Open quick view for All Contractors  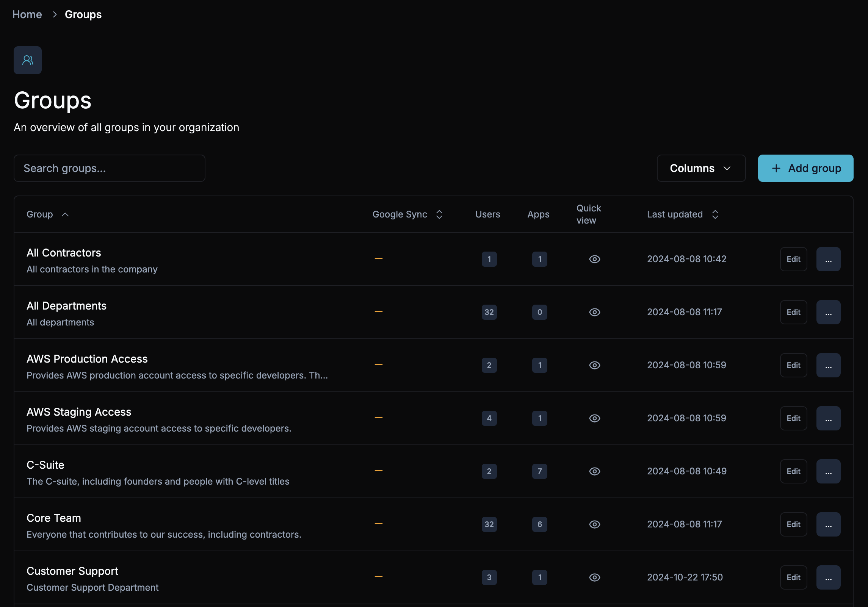coord(594,259)
